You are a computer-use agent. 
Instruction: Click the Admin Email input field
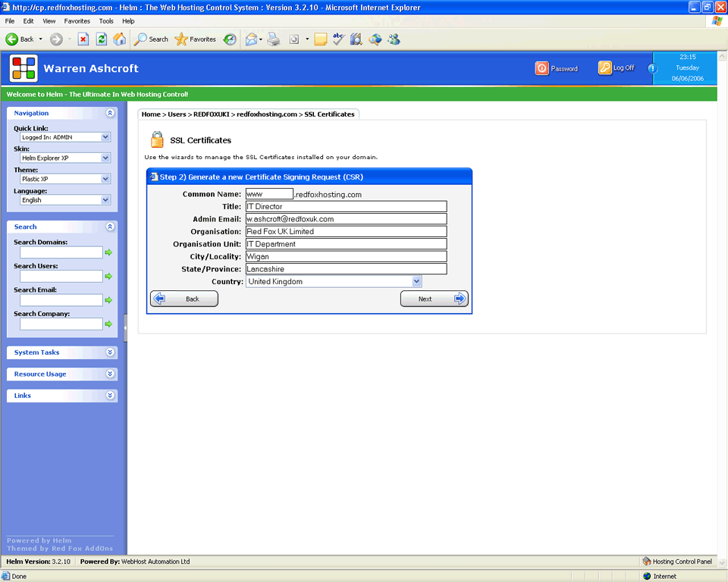[347, 219]
